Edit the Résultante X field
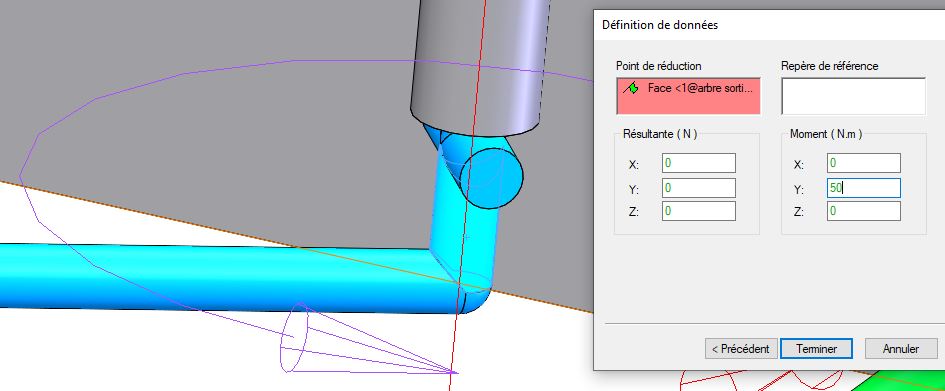Image resolution: width=945 pixels, height=391 pixels. click(699, 163)
